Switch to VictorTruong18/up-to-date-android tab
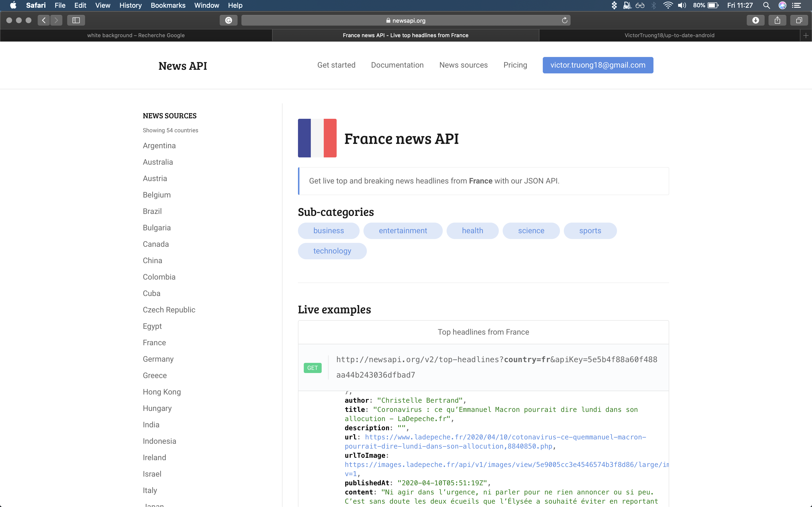This screenshot has height=507, width=812. tap(669, 35)
